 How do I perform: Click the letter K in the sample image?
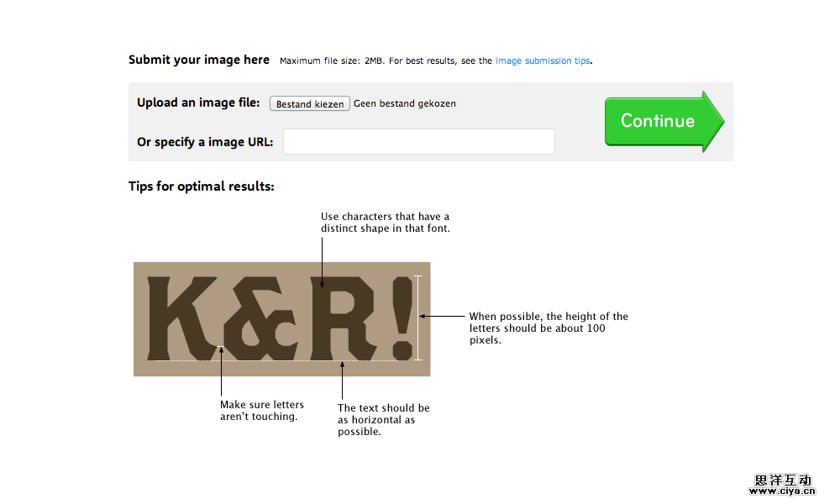coord(179,317)
